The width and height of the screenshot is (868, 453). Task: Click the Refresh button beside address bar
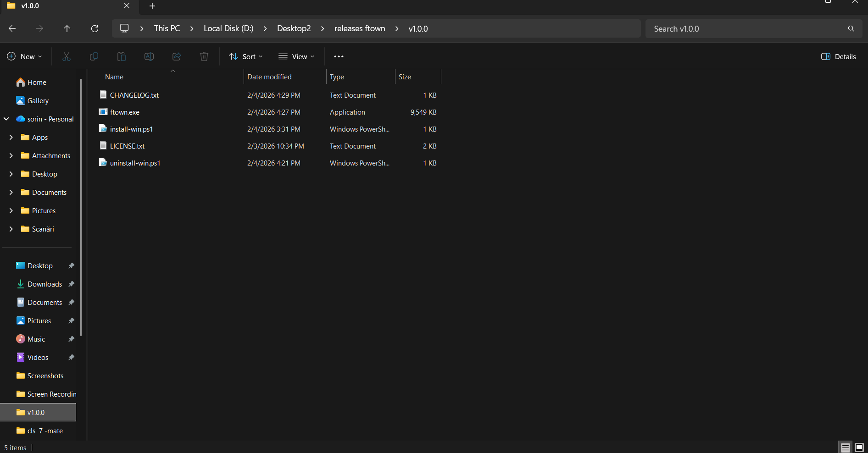(95, 28)
